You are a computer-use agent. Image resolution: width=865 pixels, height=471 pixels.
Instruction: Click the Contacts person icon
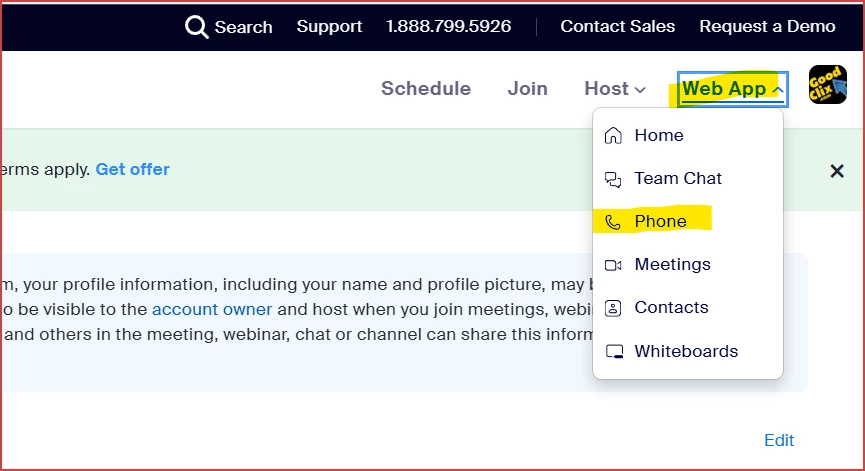tap(613, 308)
